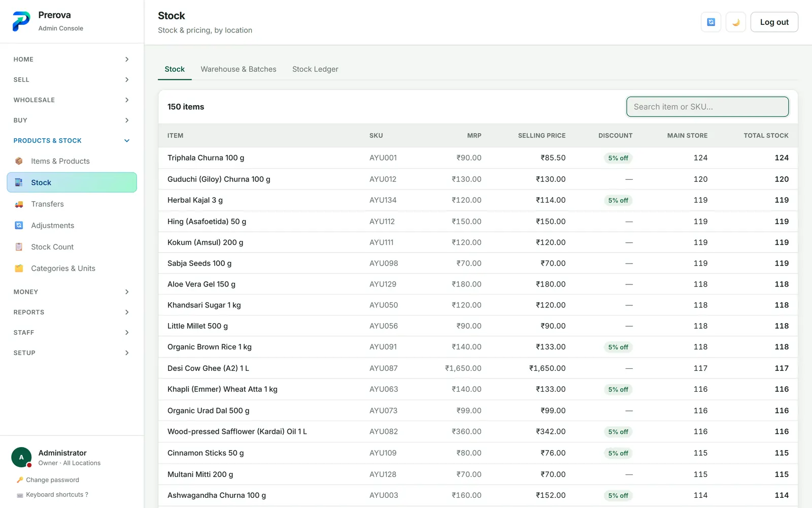812x508 pixels.
Task: Click keyboard icon beside Keyboard shortcuts
Action: click(x=20, y=495)
